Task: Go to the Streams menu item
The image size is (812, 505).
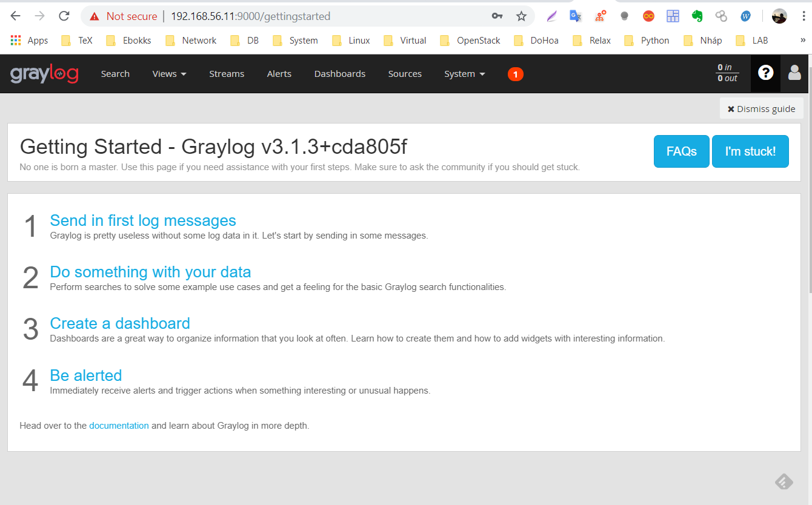Action: 227,74
